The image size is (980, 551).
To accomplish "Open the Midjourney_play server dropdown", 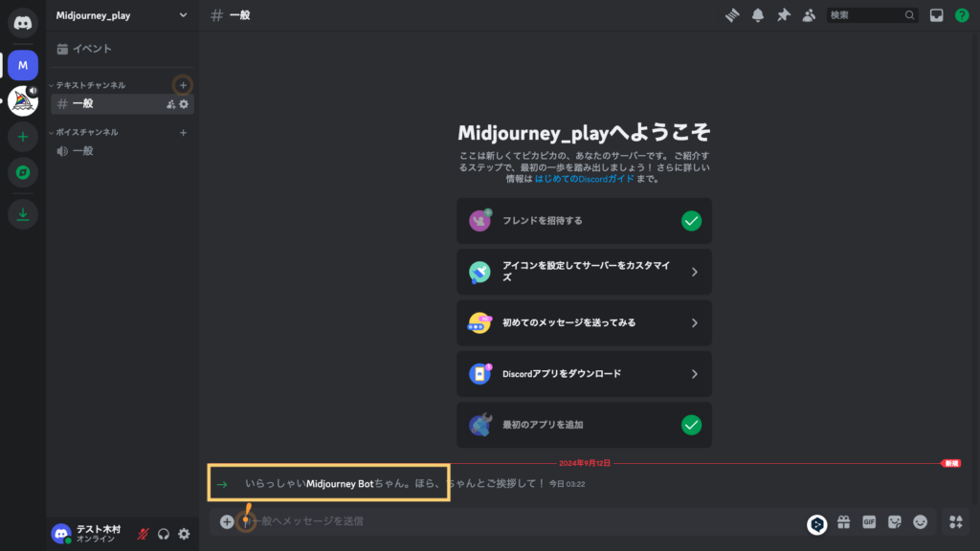I will pos(122,15).
